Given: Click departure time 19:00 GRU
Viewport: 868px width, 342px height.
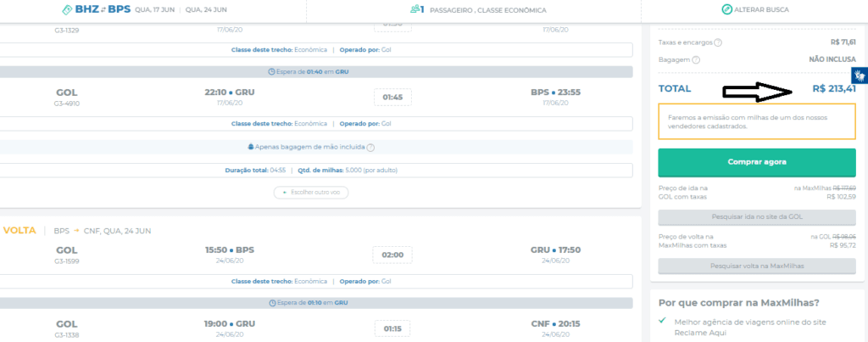Looking at the screenshot, I should coord(230,323).
